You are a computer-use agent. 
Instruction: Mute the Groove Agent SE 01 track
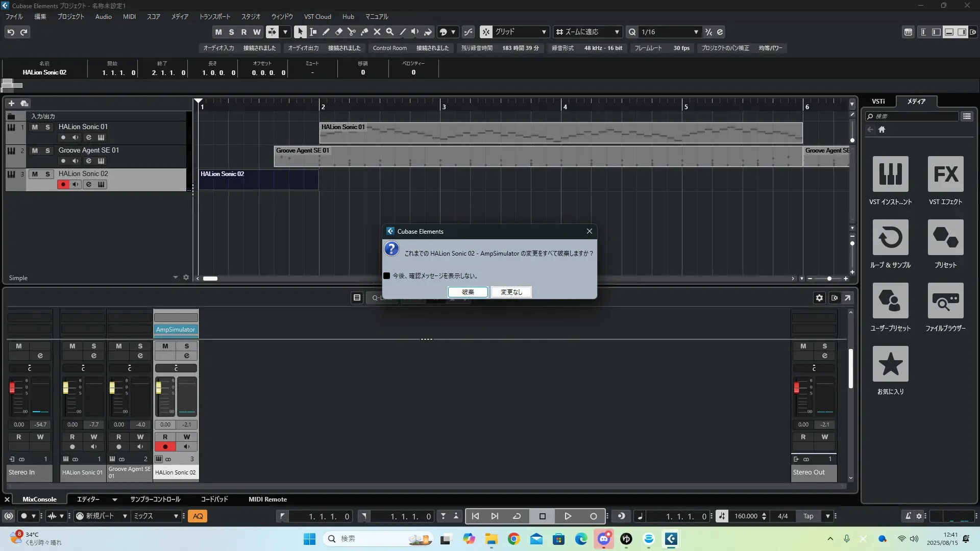tap(35, 151)
